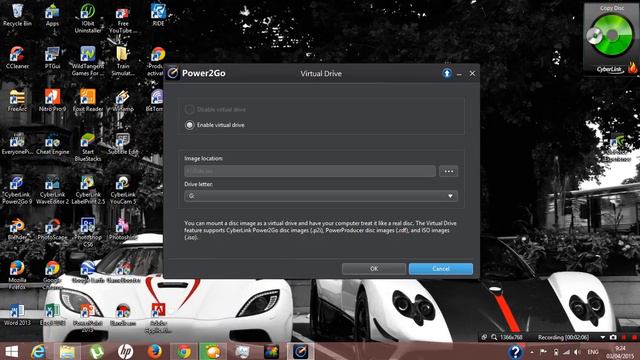Open the Blender desktop shortcut
Viewport: 640px width, 360px height.
point(17,229)
